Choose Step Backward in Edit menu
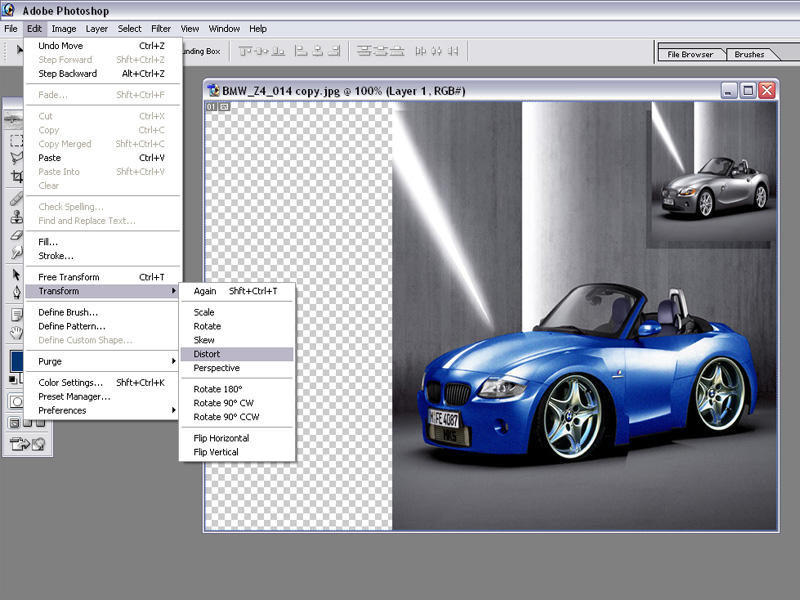Viewport: 800px width, 600px height. coord(102,73)
